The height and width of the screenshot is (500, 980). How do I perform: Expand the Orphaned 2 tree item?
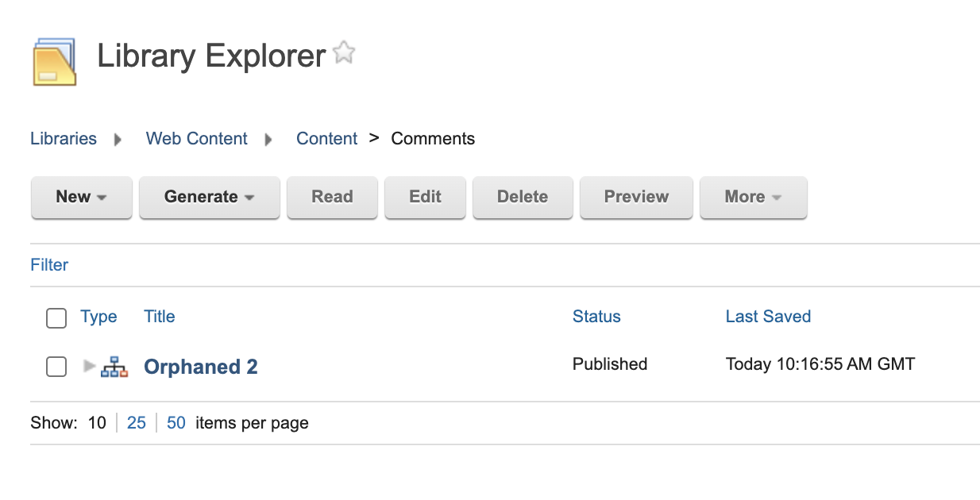coord(89,366)
